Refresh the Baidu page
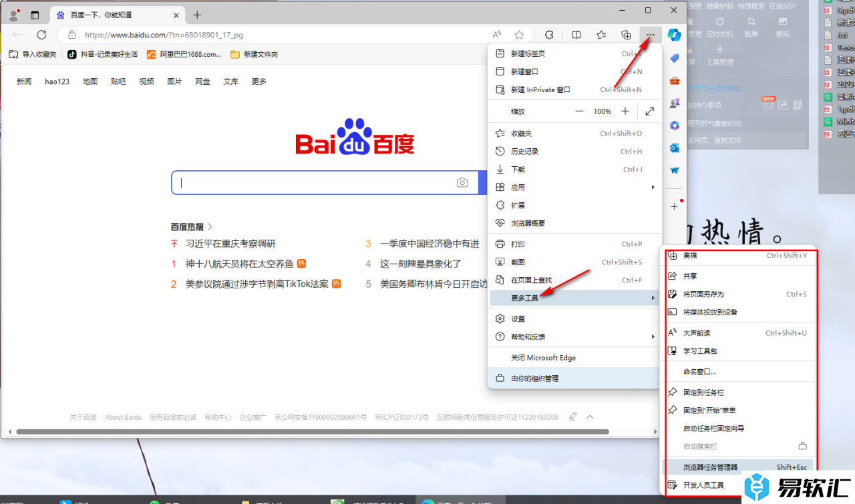The height and width of the screenshot is (504, 855). tap(41, 35)
